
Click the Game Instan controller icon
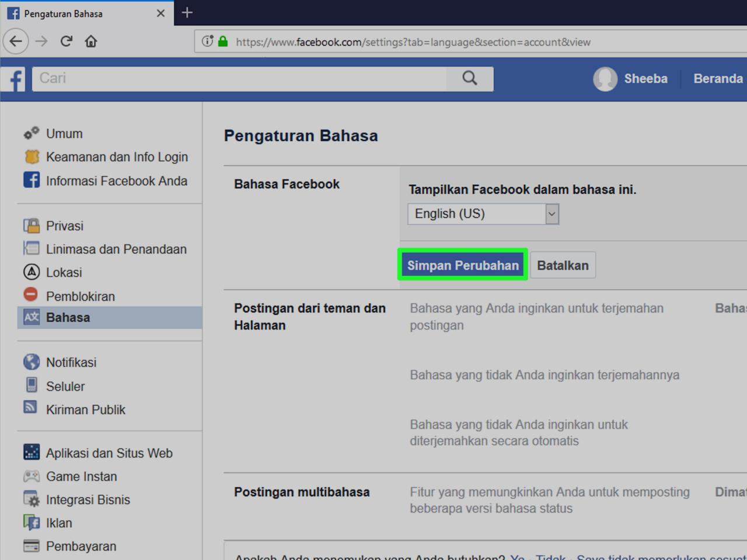pyautogui.click(x=32, y=476)
